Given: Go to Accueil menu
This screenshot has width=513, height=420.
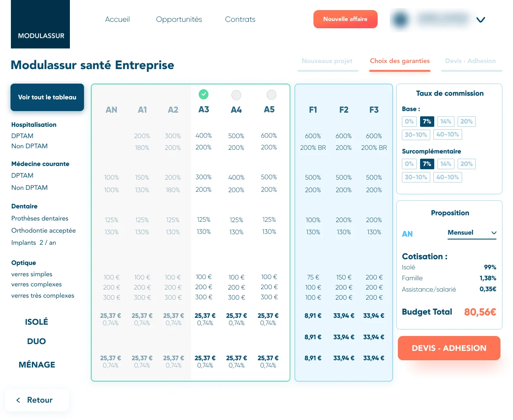Looking at the screenshot, I should [x=118, y=19].
